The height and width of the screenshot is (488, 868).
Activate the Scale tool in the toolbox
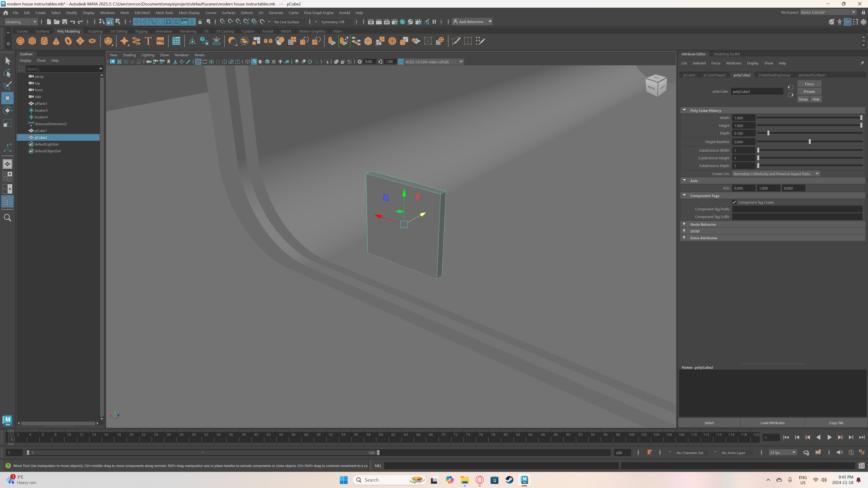(x=7, y=123)
